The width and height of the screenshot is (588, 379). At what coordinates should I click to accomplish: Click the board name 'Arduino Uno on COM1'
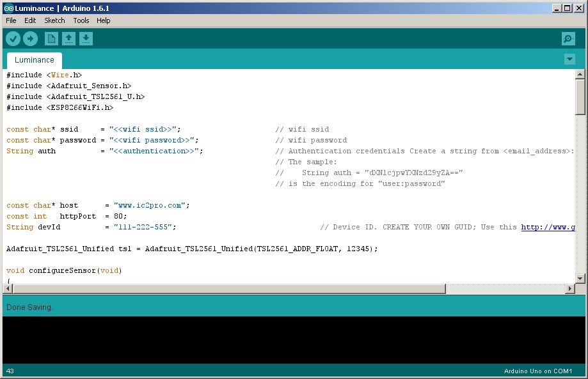538,371
